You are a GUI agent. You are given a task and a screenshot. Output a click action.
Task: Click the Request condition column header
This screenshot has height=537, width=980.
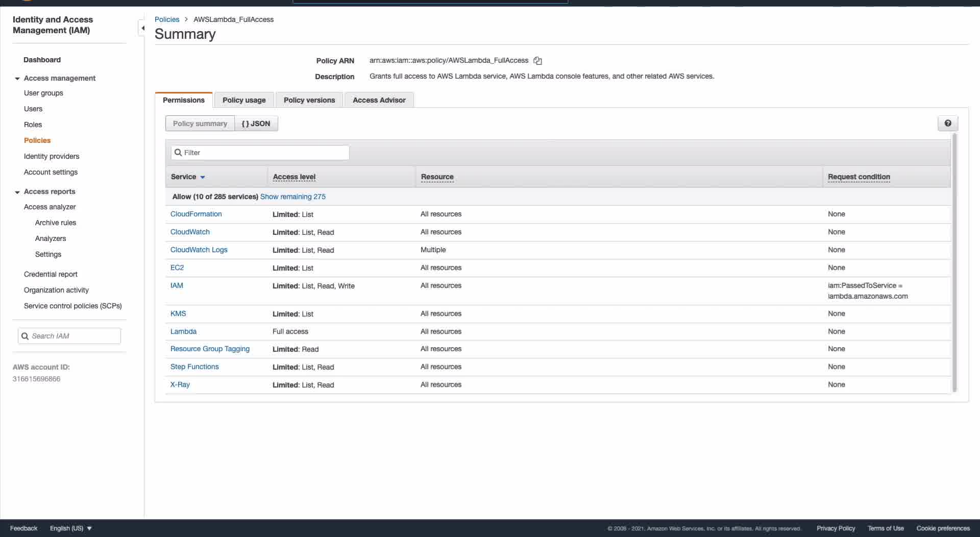click(859, 177)
